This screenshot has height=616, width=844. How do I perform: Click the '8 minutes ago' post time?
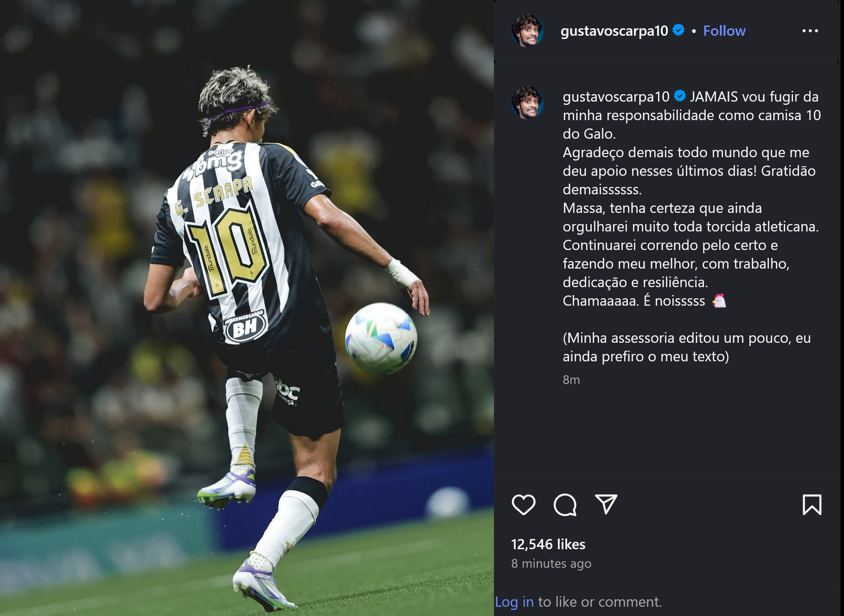551,564
